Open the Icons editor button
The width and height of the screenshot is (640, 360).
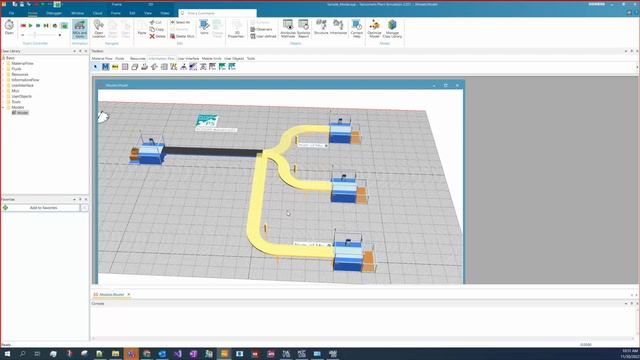[x=204, y=28]
